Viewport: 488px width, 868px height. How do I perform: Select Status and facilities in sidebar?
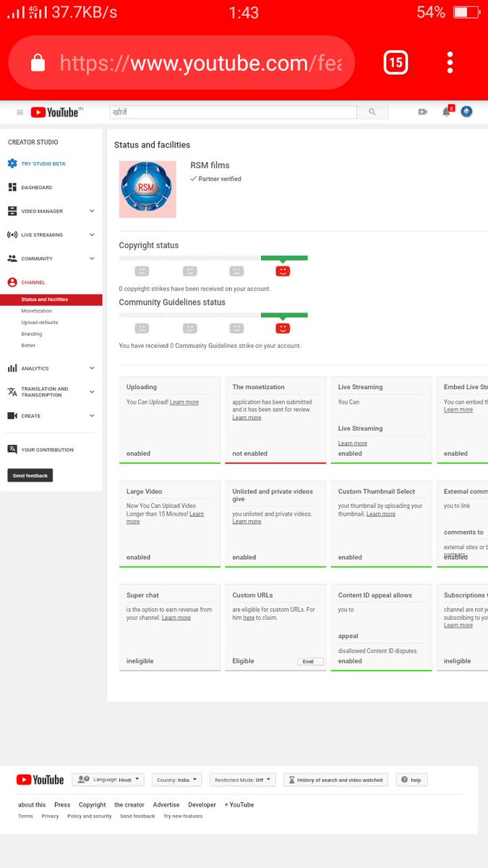click(51, 299)
